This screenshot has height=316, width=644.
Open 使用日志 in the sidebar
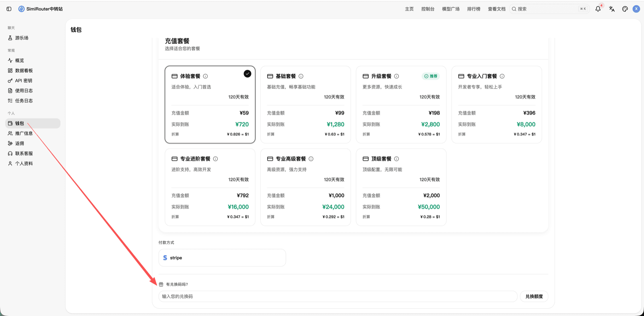(x=33, y=91)
